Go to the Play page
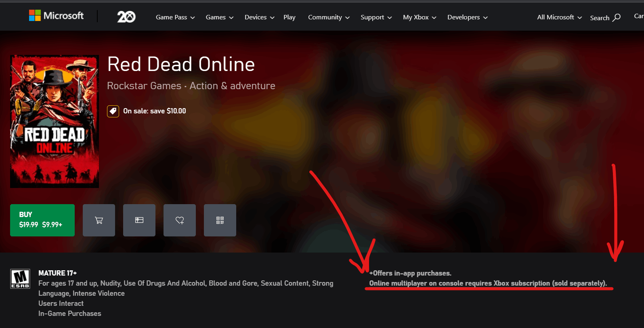The image size is (644, 328). point(289,17)
